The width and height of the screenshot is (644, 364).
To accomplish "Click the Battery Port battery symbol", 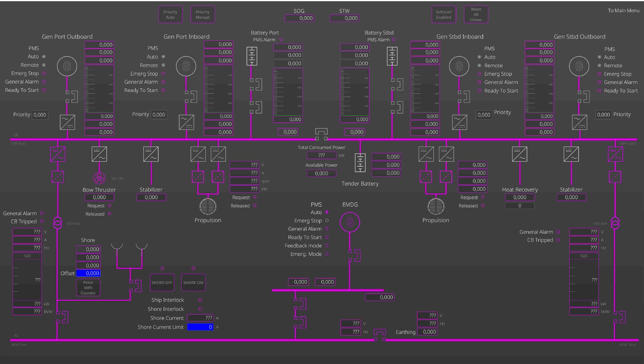I will (x=252, y=56).
